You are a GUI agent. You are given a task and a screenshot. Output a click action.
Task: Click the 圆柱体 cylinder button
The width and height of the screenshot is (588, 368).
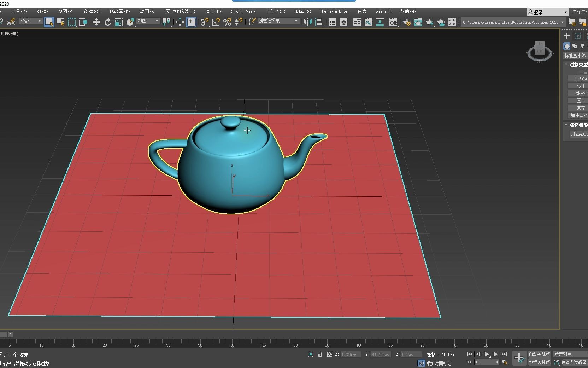click(577, 93)
